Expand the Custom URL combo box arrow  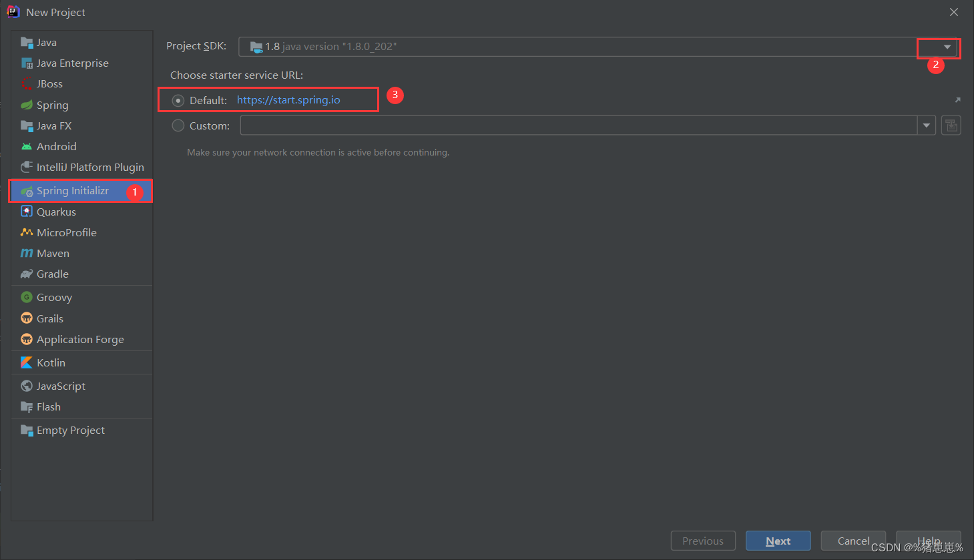pyautogui.click(x=927, y=125)
